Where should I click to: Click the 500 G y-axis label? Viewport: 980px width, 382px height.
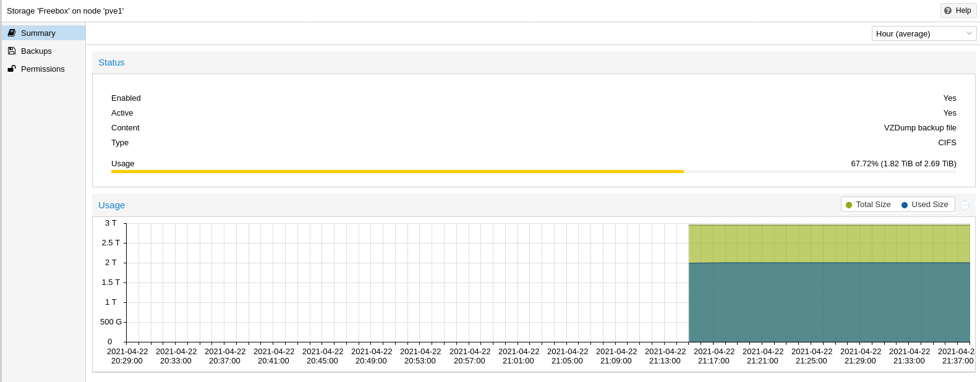pyautogui.click(x=111, y=321)
